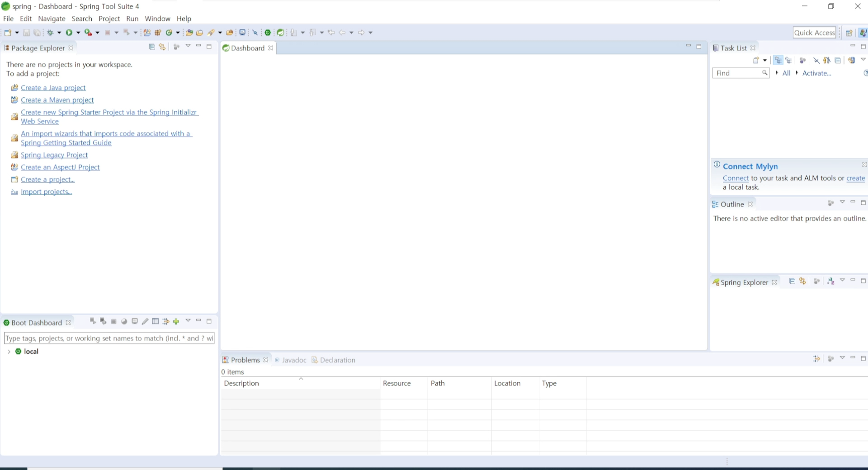Toggle Scheduled presentation in Task List

pos(789,60)
